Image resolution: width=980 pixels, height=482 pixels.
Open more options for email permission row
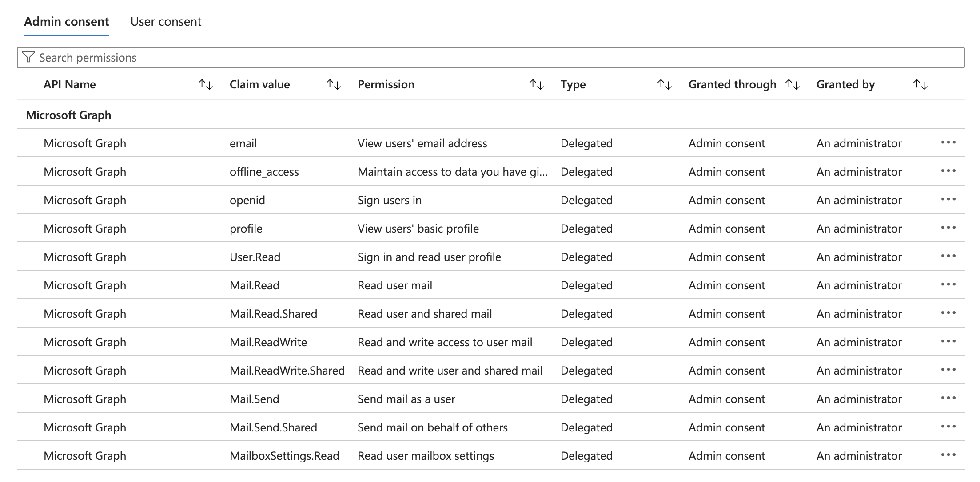[x=948, y=142]
